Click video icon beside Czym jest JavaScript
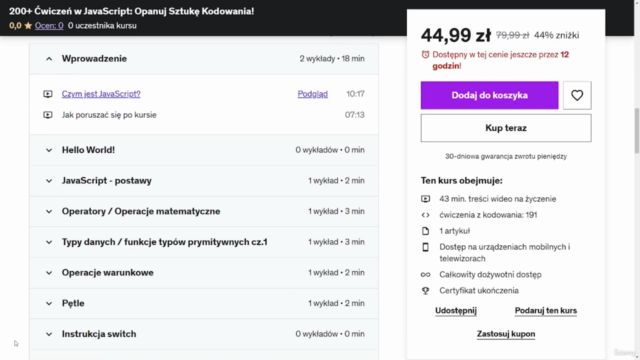 (x=48, y=94)
